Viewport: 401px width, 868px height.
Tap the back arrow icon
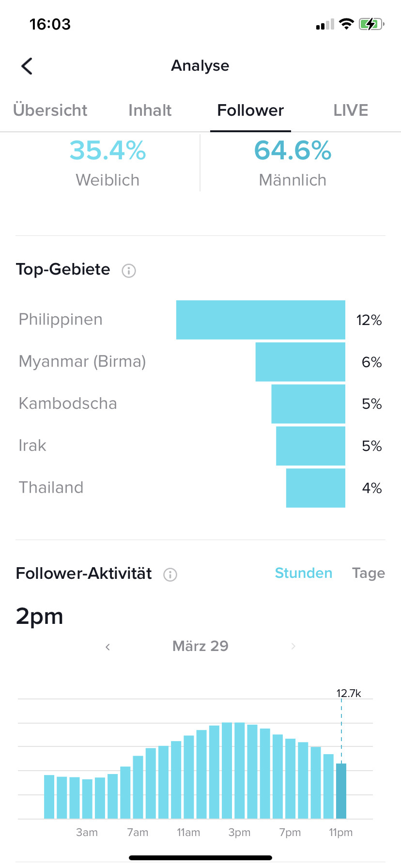pyautogui.click(x=27, y=66)
